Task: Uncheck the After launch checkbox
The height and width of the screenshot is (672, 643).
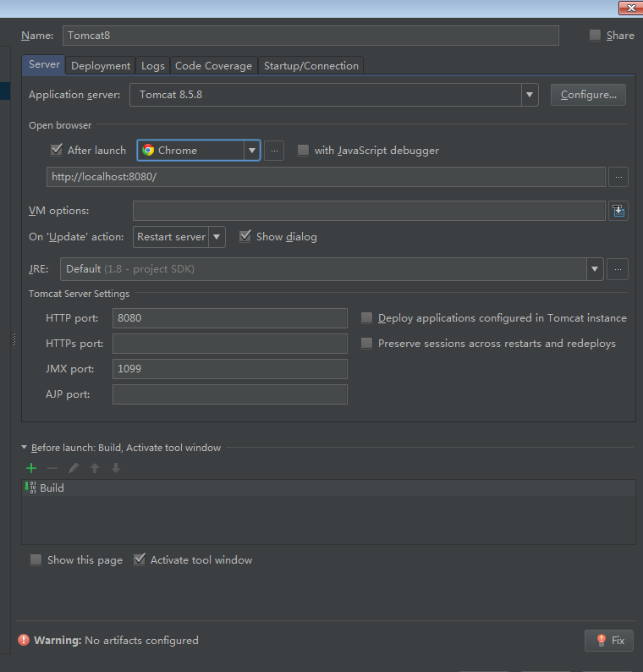Action: 57,150
